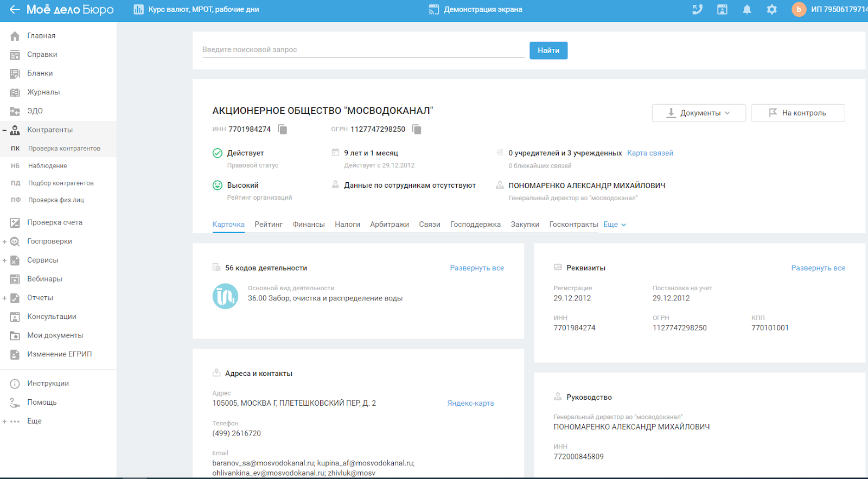
Task: Click the main activity type round icon
Action: click(225, 296)
